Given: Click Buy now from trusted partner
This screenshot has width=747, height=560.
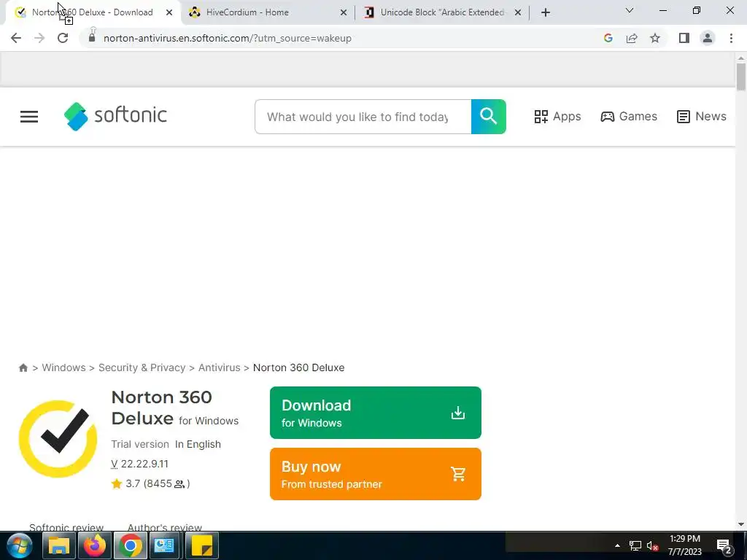Looking at the screenshot, I should 376,474.
